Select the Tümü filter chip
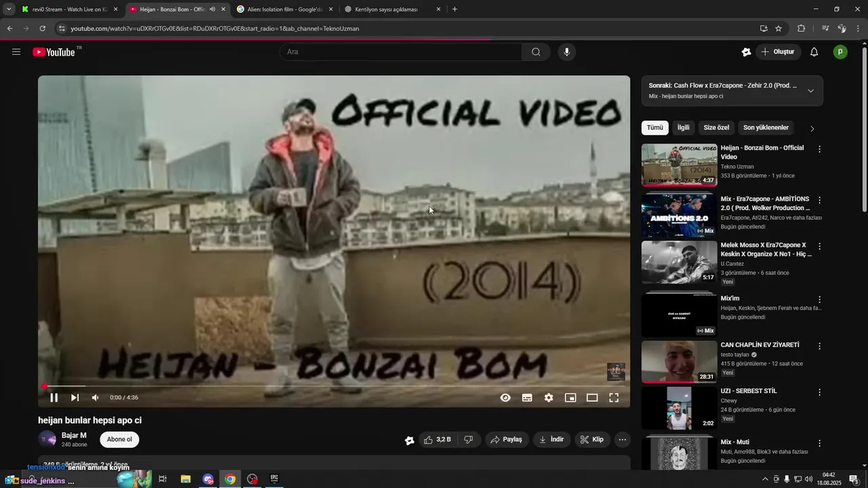 pos(655,127)
